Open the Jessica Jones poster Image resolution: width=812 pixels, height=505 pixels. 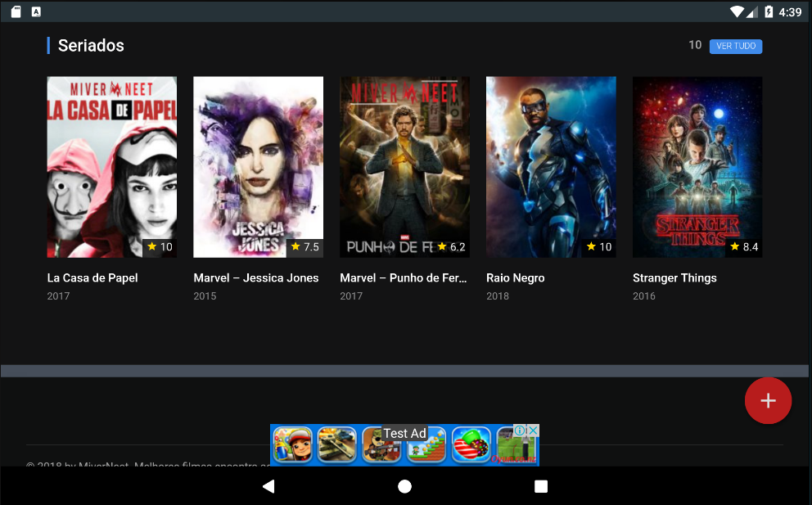tap(258, 167)
